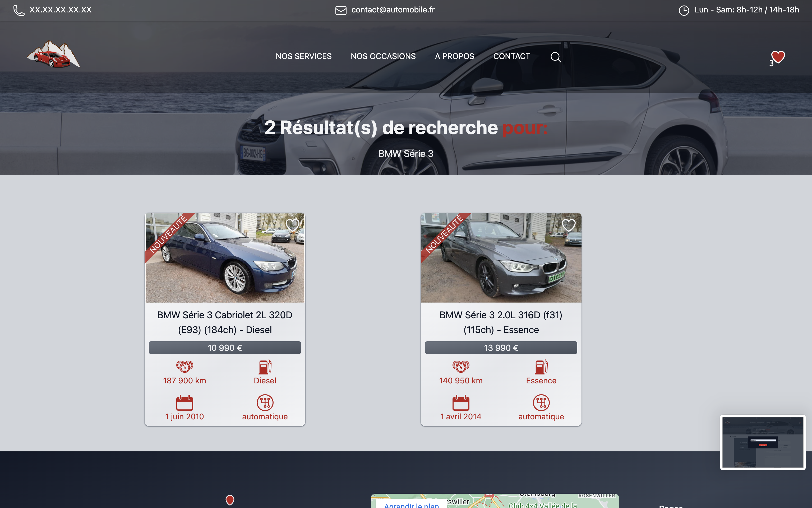Open the search magnifier icon
Screen dimensions: 812x508
coord(556,57)
